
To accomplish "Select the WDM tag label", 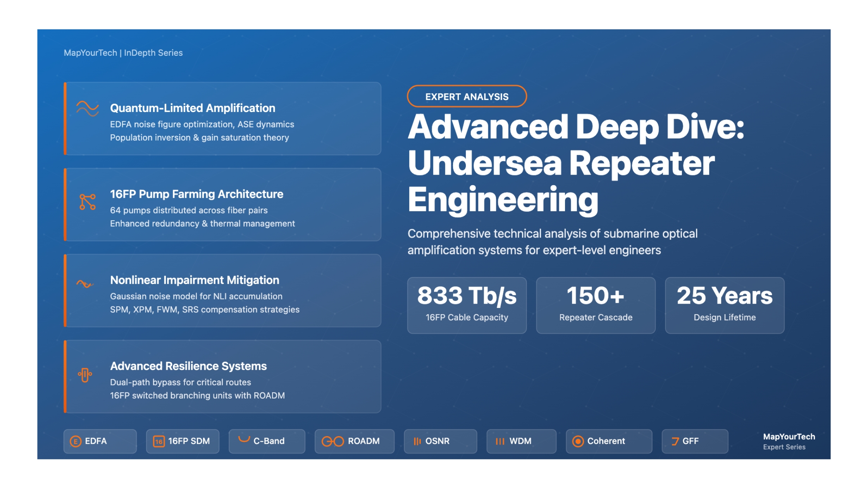I will 520,441.
